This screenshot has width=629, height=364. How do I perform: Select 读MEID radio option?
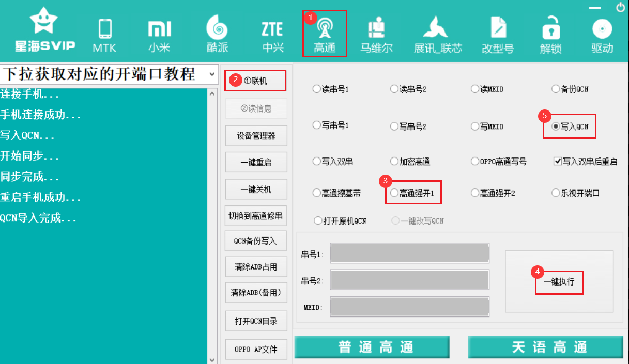[x=487, y=89]
